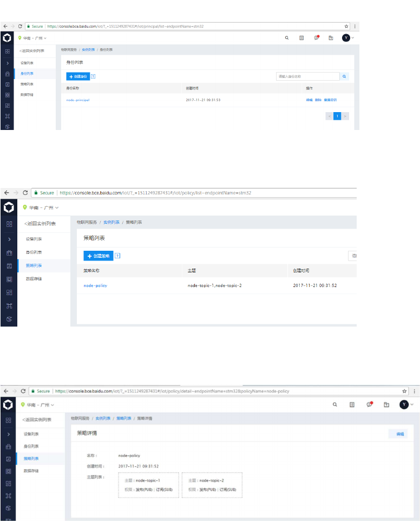
Task: Click into the identity name search field
Action: (308, 76)
